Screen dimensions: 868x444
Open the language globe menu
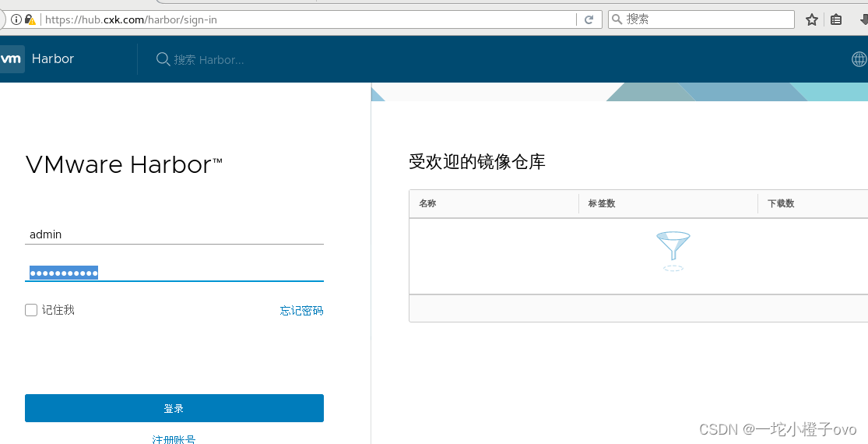pos(859,58)
